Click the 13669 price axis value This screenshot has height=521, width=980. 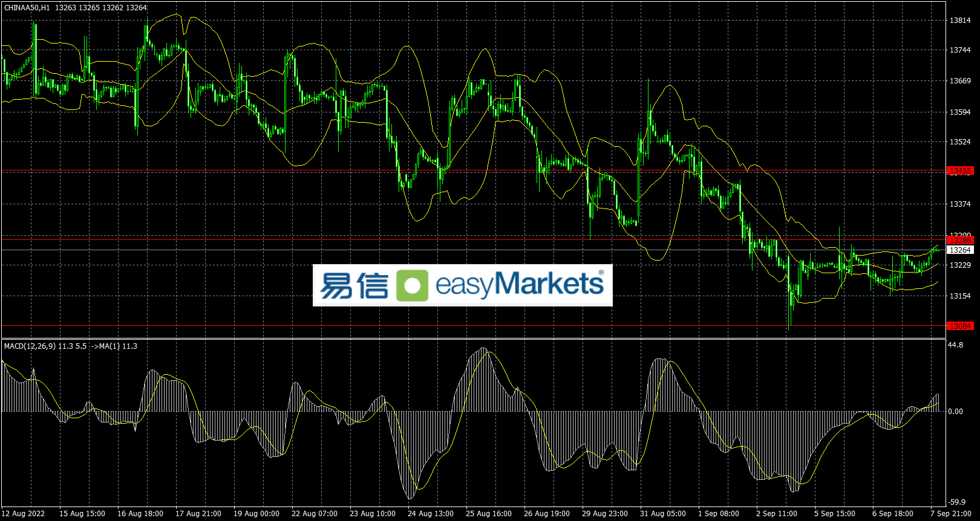pyautogui.click(x=960, y=81)
